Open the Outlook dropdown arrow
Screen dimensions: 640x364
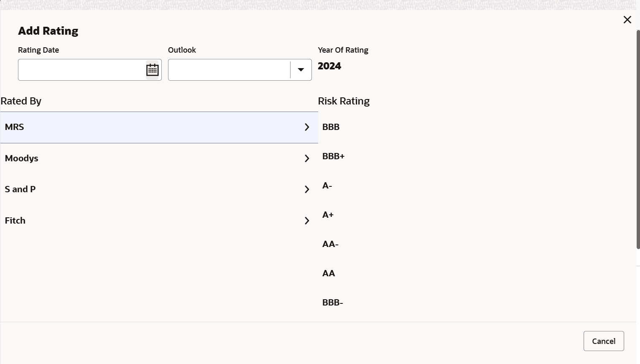pyautogui.click(x=301, y=69)
